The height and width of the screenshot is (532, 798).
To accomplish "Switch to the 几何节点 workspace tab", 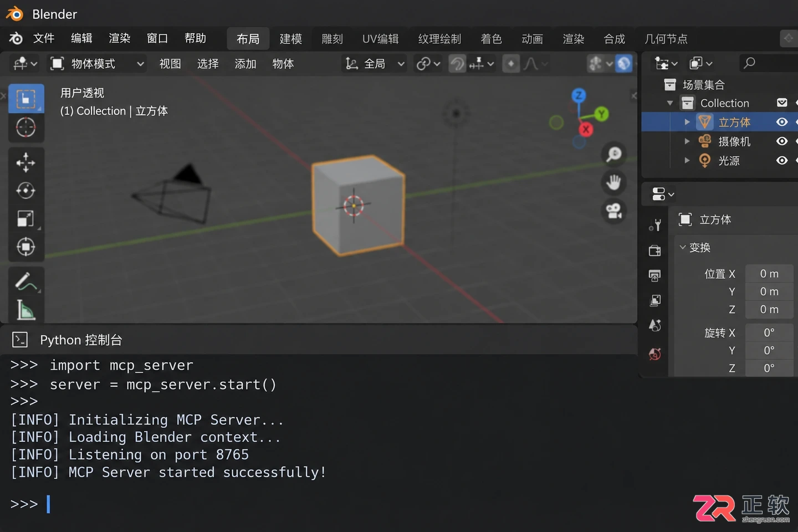I will pyautogui.click(x=666, y=39).
